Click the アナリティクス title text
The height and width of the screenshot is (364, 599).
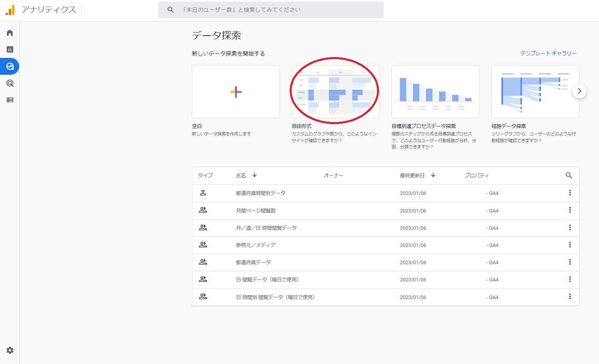[x=49, y=10]
